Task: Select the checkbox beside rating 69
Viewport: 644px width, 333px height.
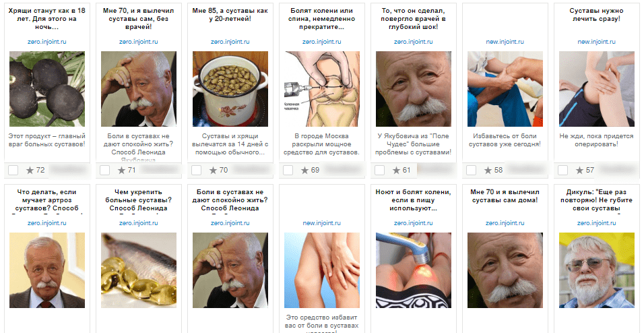Action: (x=288, y=170)
